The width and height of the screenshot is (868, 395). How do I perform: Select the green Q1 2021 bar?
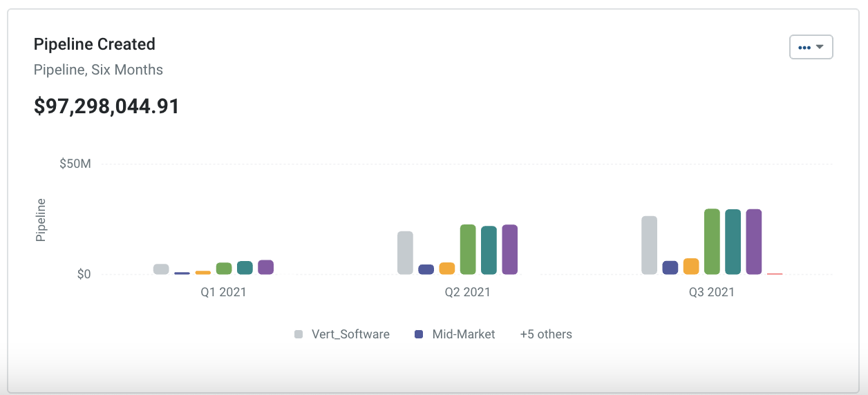(224, 269)
